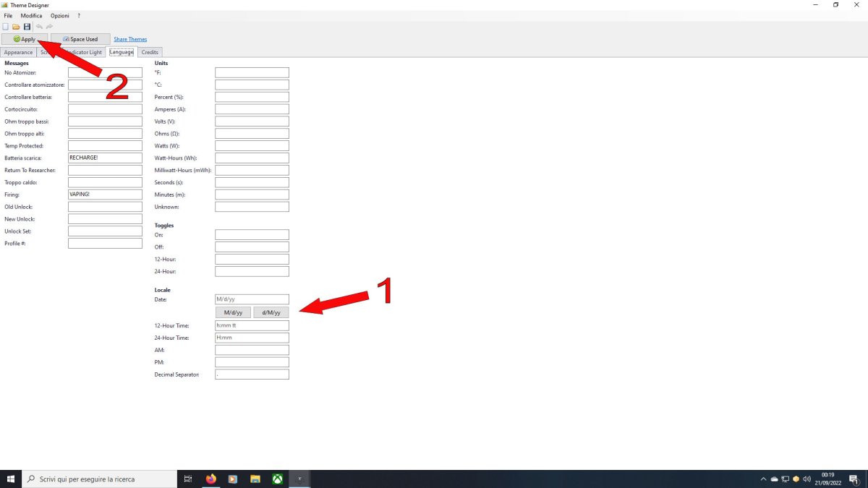Click the Firing field containing VAPING!

click(105, 194)
